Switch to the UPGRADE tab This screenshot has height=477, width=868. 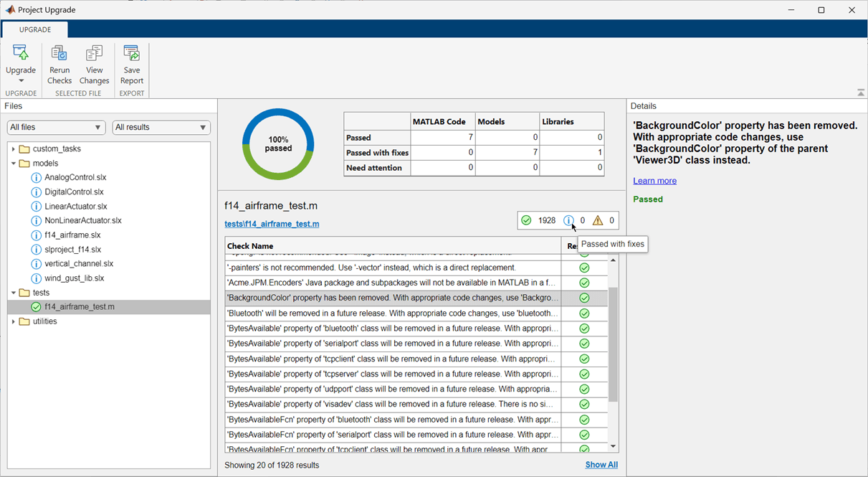pos(35,29)
